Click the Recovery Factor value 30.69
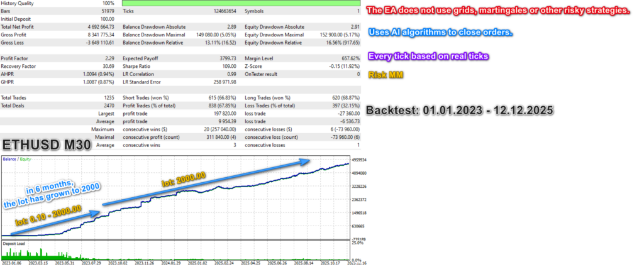Viewport: 644px width, 267px height. 108,67
